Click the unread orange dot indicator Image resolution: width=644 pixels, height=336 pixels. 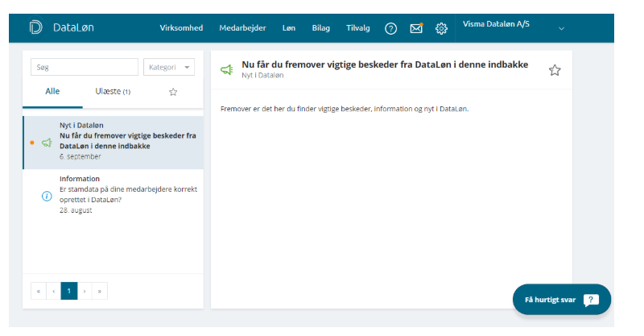tap(32, 143)
